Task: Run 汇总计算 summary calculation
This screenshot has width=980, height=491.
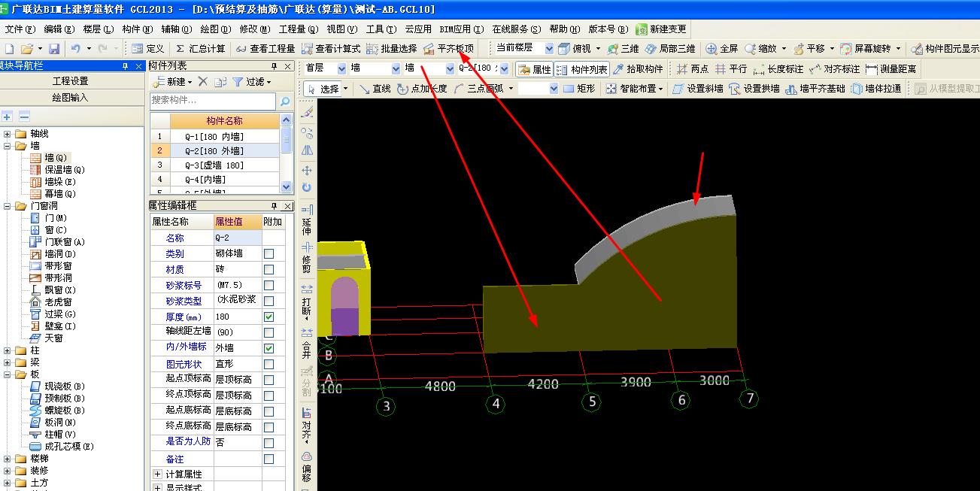Action: click(x=199, y=49)
